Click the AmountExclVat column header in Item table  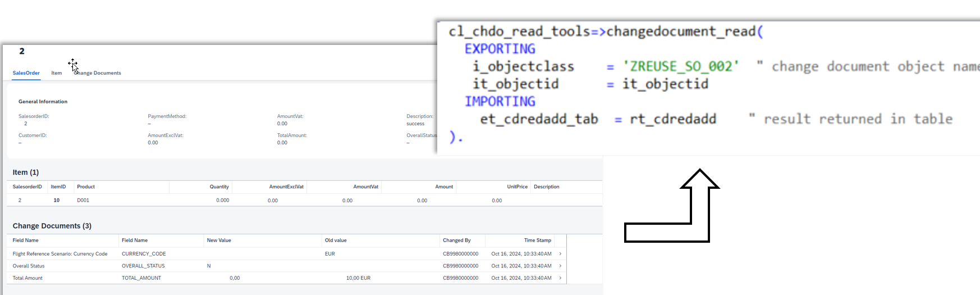click(286, 187)
